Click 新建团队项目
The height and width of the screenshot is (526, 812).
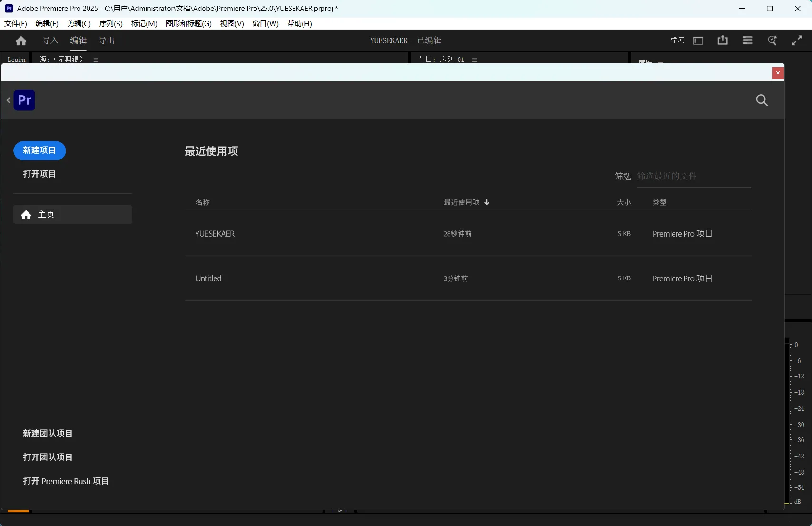click(x=48, y=434)
